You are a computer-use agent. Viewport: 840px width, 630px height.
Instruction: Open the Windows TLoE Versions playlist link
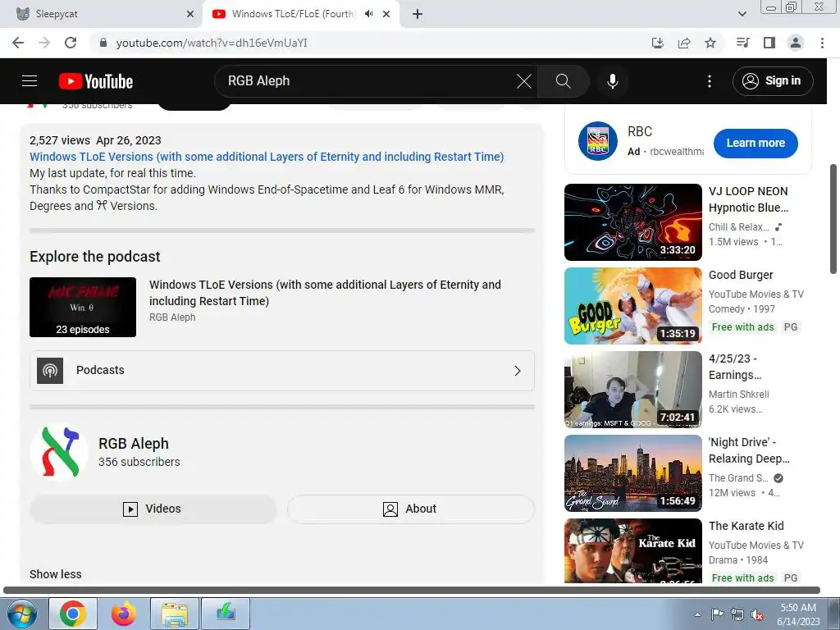[x=267, y=157]
